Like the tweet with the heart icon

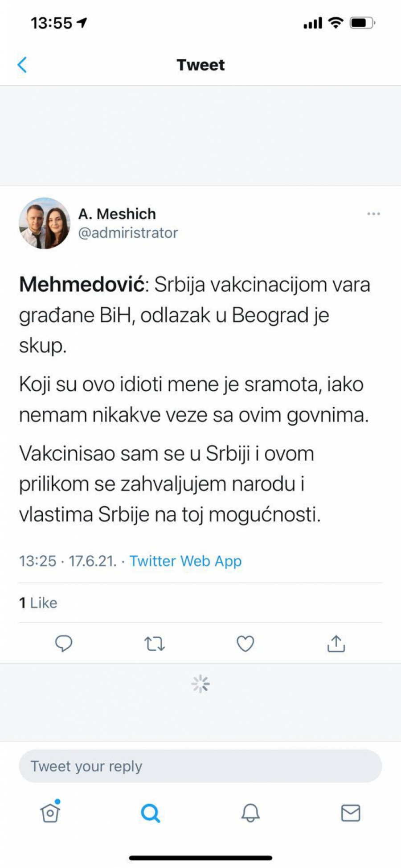tap(245, 644)
